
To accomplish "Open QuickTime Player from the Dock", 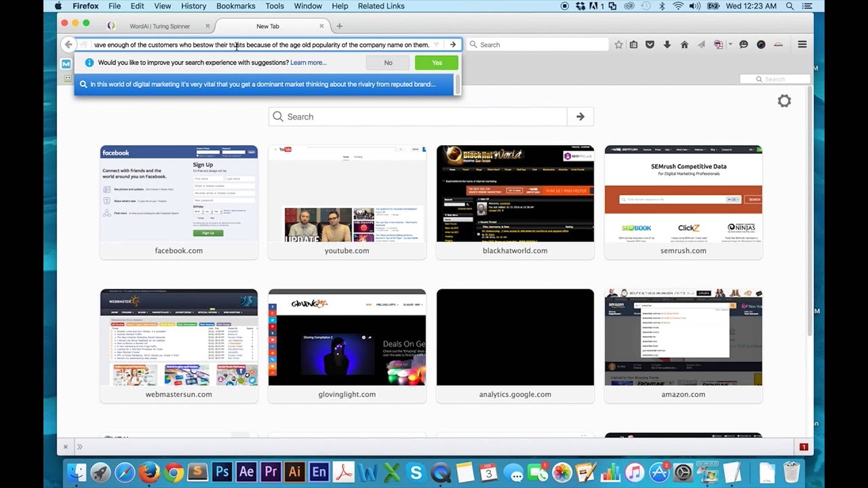I will point(440,472).
